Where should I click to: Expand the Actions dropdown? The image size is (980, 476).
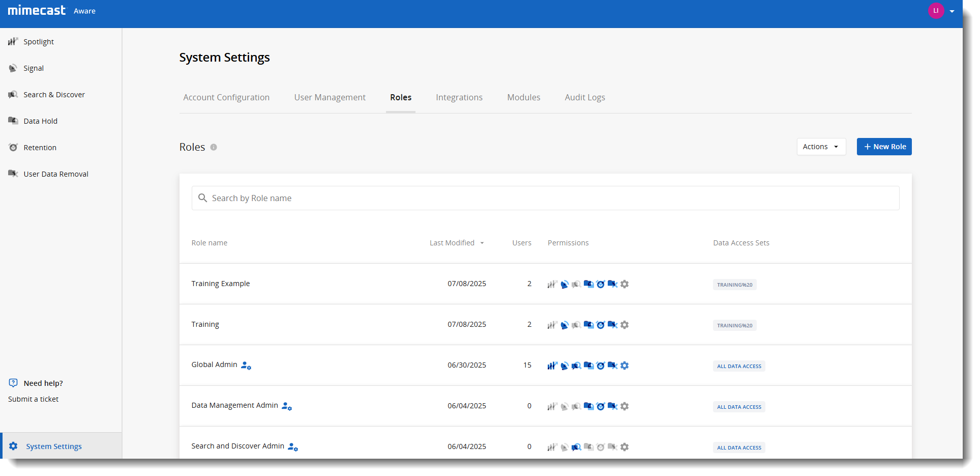820,147
